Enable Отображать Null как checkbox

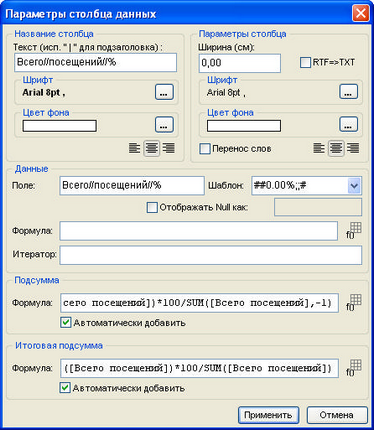(x=152, y=207)
